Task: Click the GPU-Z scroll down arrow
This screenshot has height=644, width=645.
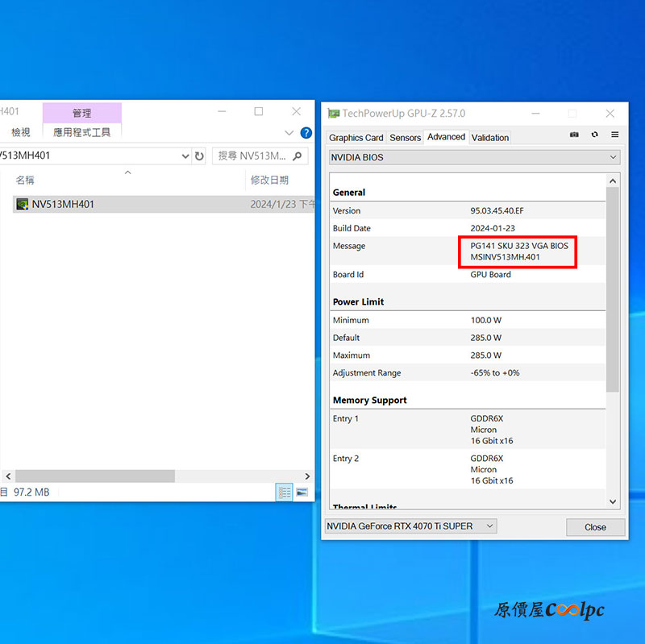Action: pyautogui.click(x=613, y=501)
